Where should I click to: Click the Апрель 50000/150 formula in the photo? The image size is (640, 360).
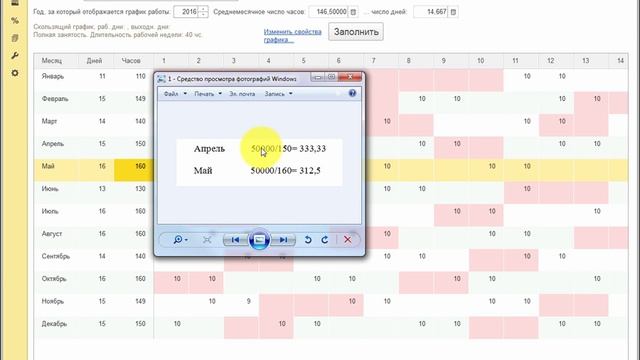click(288, 149)
